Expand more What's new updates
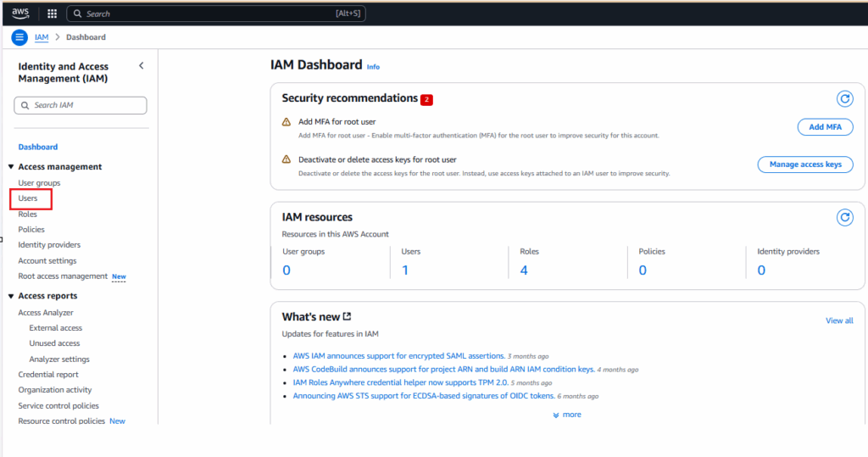The width and height of the screenshot is (868, 457). click(x=567, y=415)
